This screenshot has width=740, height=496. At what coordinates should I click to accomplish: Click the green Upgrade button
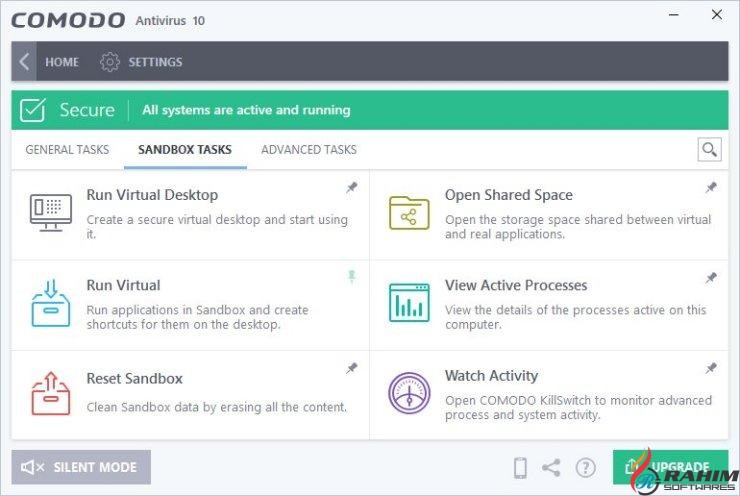670,467
